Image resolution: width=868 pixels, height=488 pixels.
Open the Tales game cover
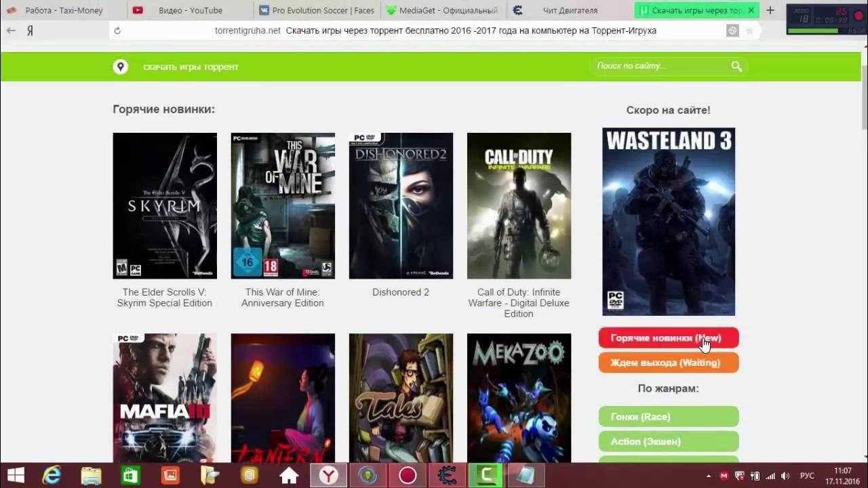(x=401, y=398)
